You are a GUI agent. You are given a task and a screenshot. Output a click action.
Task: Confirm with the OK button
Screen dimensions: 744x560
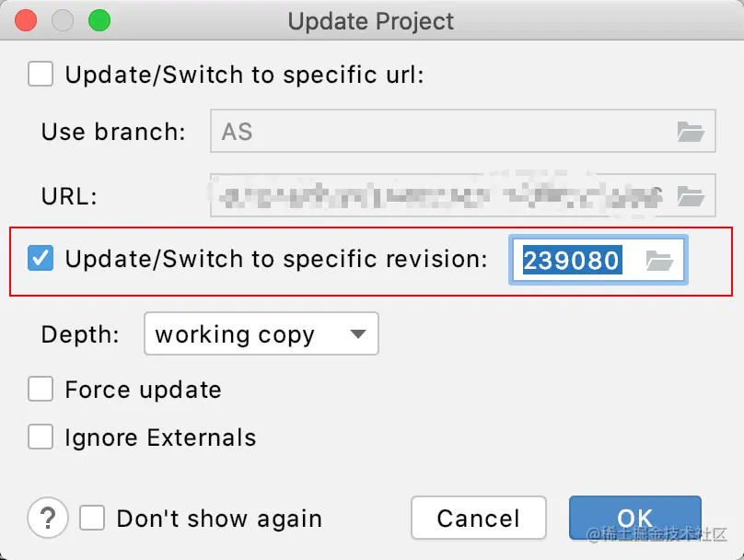(634, 518)
